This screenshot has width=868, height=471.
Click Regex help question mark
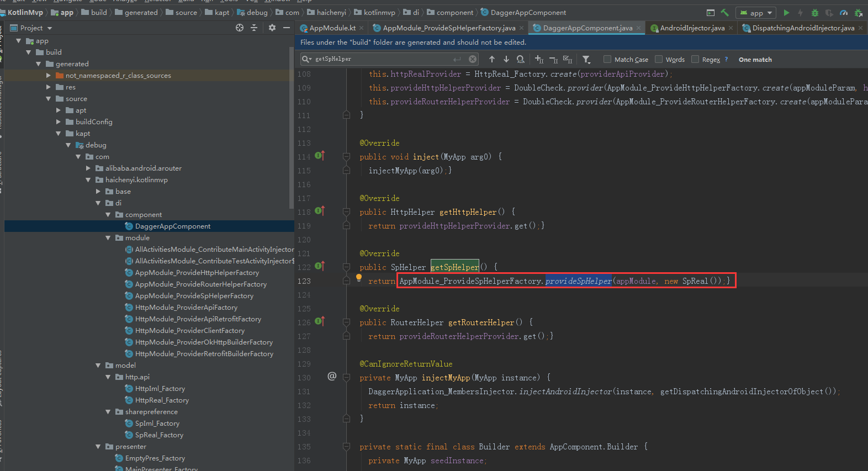(726, 59)
